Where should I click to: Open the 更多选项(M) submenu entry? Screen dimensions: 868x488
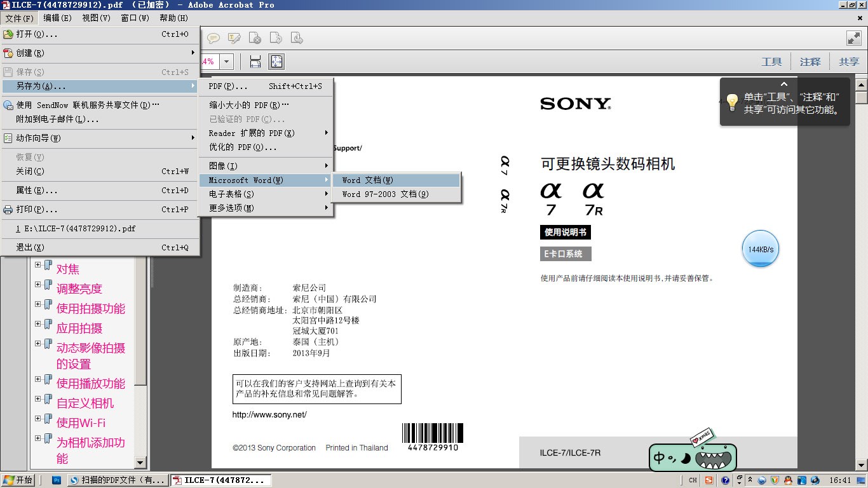(x=266, y=208)
